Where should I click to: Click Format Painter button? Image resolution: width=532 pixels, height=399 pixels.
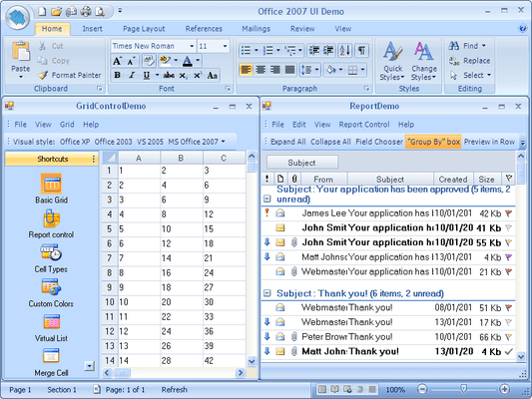click(x=70, y=75)
